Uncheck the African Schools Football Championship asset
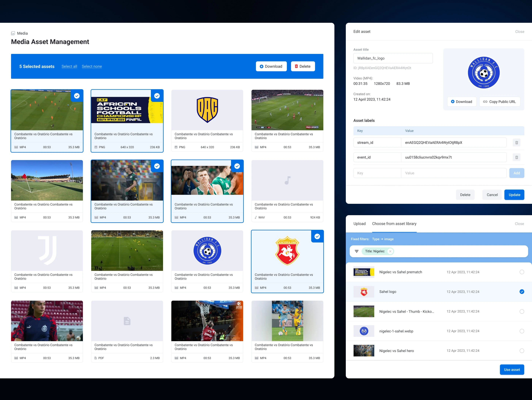532x400 pixels. coord(157,96)
